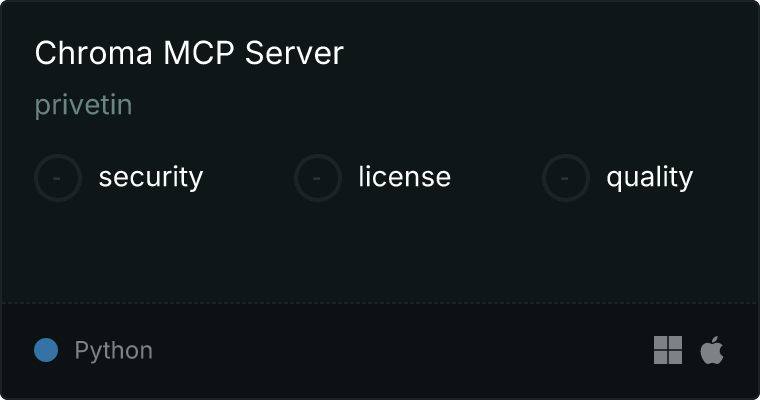Click the word Chroma in the title

[94, 53]
